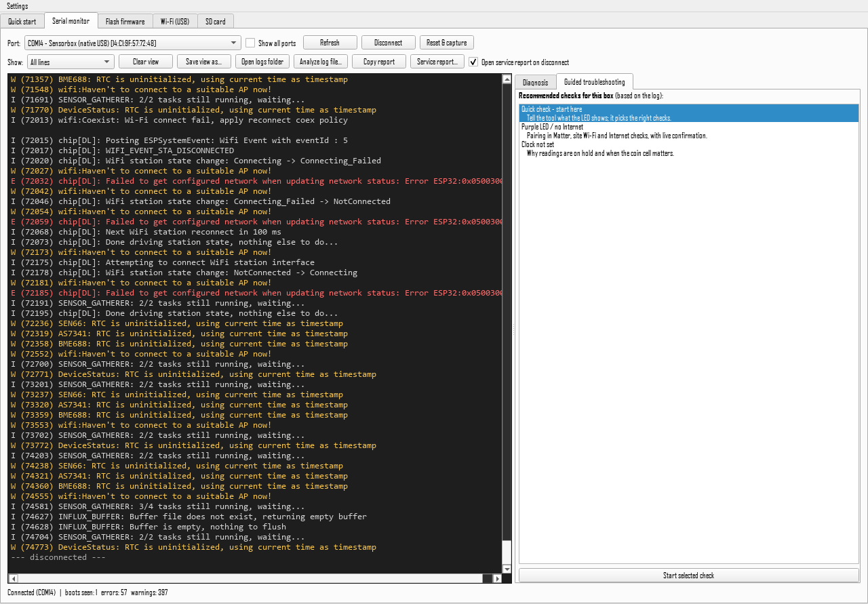Image resolution: width=868 pixels, height=604 pixels.
Task: Click the horizontal scroll left arrow
Action: (x=12, y=578)
